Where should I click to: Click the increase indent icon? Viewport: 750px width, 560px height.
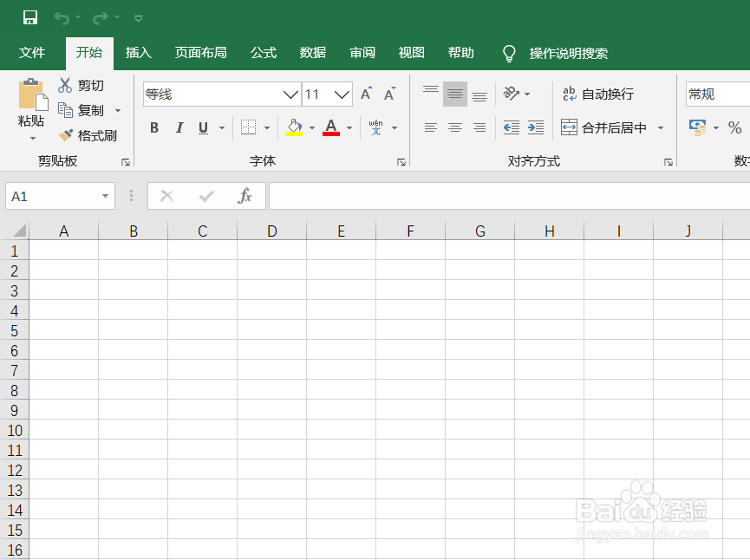click(536, 127)
